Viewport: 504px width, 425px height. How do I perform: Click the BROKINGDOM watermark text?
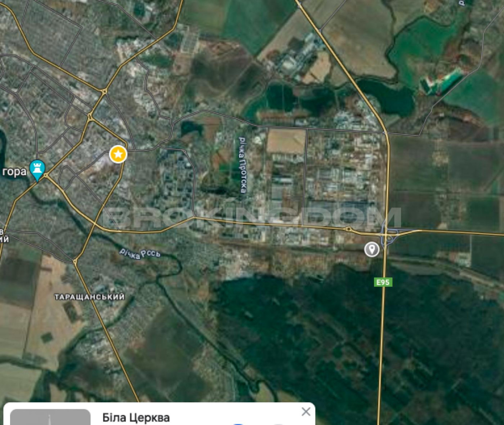[252, 218]
